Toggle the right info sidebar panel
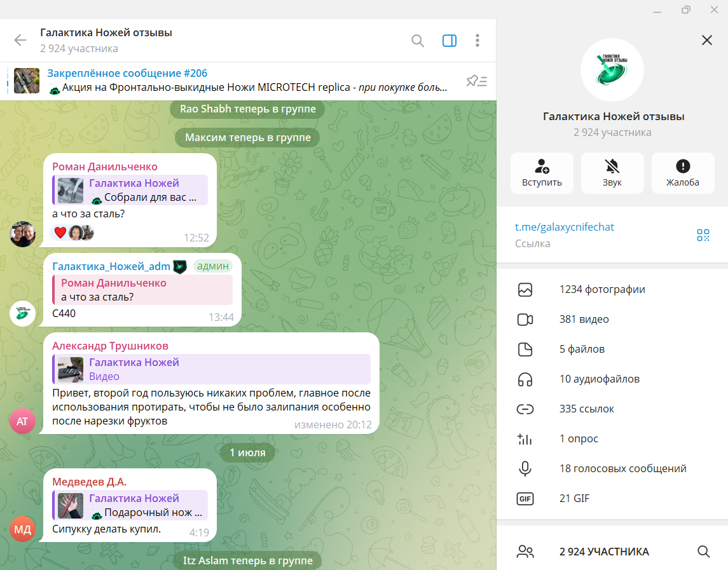The width and height of the screenshot is (728, 570). coord(449,41)
